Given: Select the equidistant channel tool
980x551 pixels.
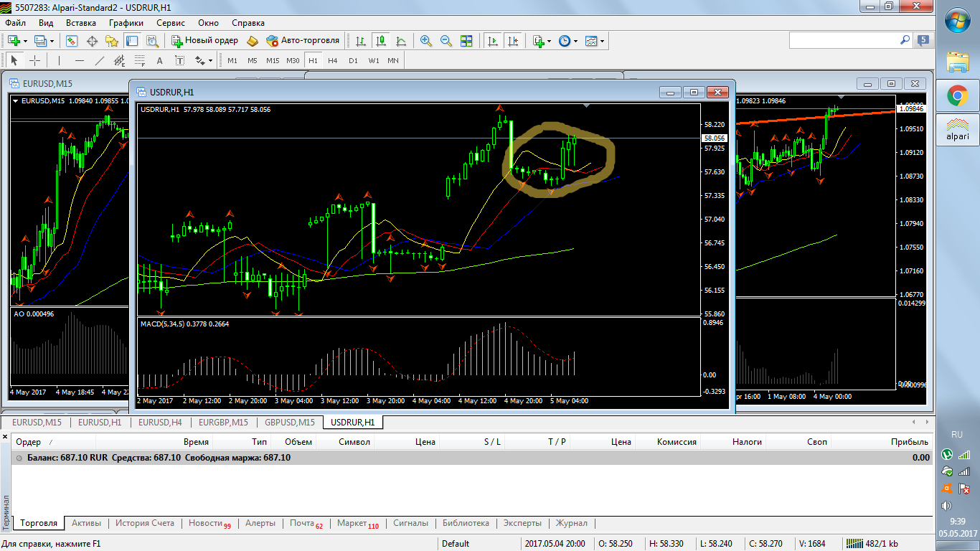Looking at the screenshot, I should pyautogui.click(x=120, y=60).
